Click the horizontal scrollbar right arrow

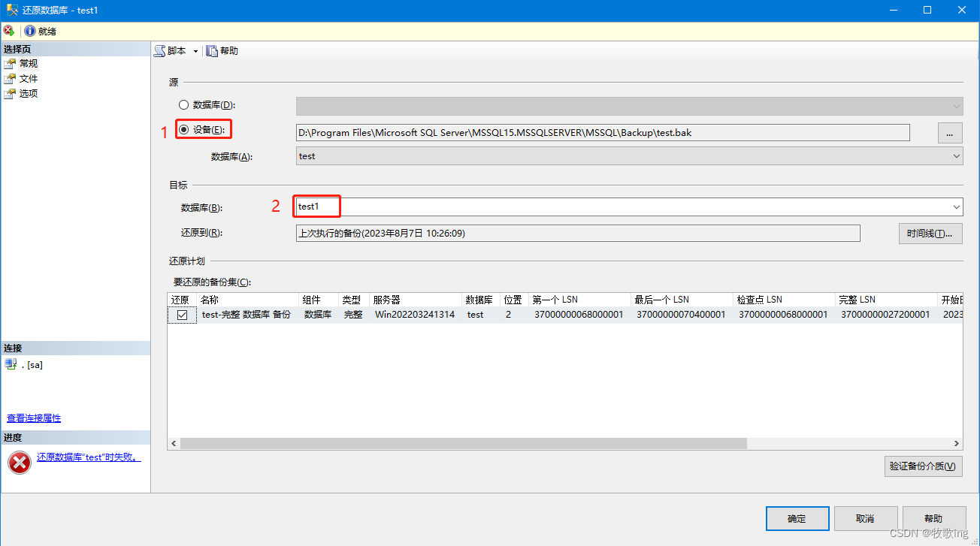coord(957,444)
